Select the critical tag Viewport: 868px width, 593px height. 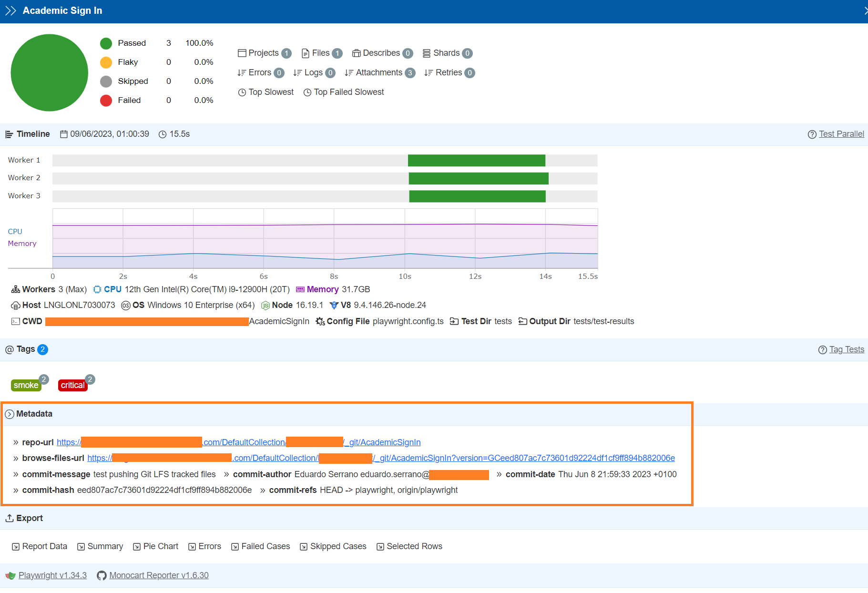[x=72, y=385]
